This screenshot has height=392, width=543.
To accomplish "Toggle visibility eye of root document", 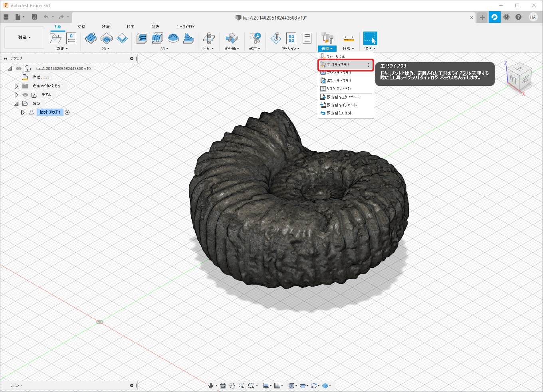I will [x=18, y=69].
